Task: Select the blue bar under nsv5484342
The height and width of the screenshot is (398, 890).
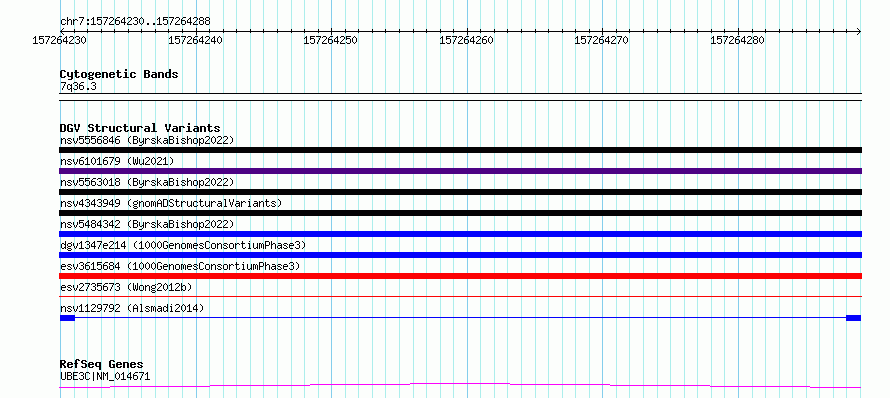Action: (460, 234)
